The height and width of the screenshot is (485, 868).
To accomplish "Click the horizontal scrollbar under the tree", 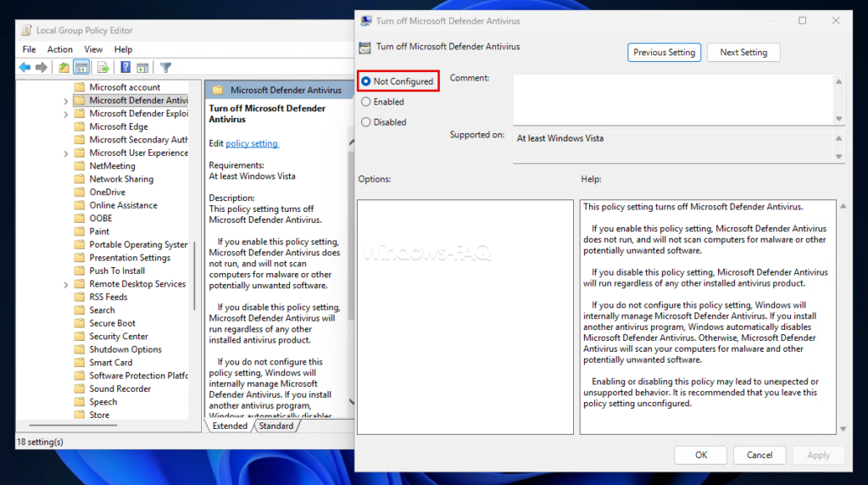I will click(x=73, y=425).
